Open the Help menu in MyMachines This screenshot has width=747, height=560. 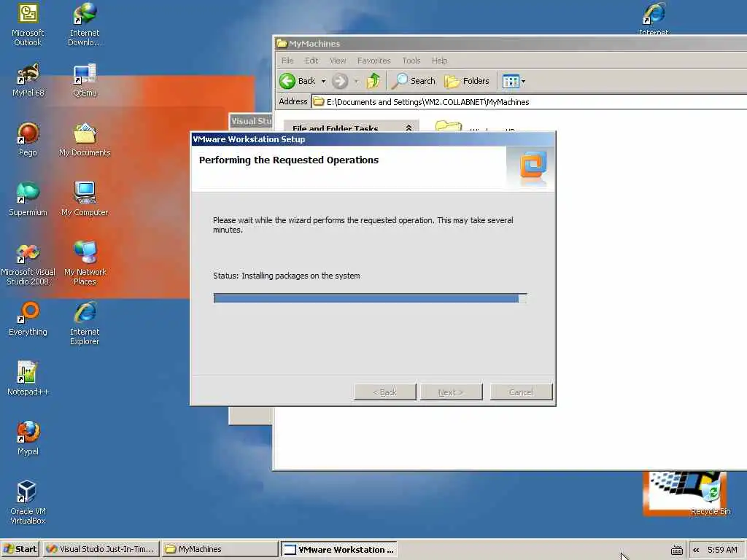click(439, 61)
